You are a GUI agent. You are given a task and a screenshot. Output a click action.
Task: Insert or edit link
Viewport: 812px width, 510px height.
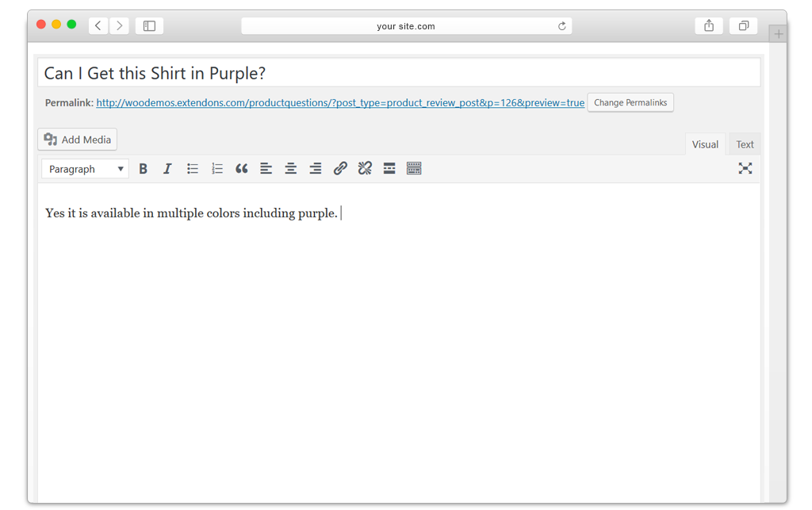point(340,168)
